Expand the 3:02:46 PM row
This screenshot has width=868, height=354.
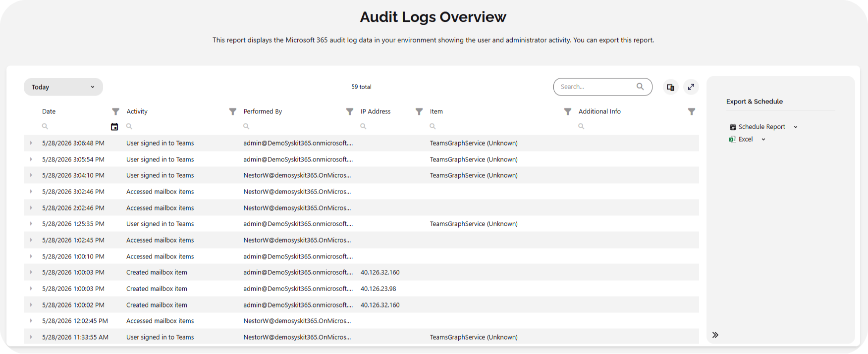click(x=31, y=192)
